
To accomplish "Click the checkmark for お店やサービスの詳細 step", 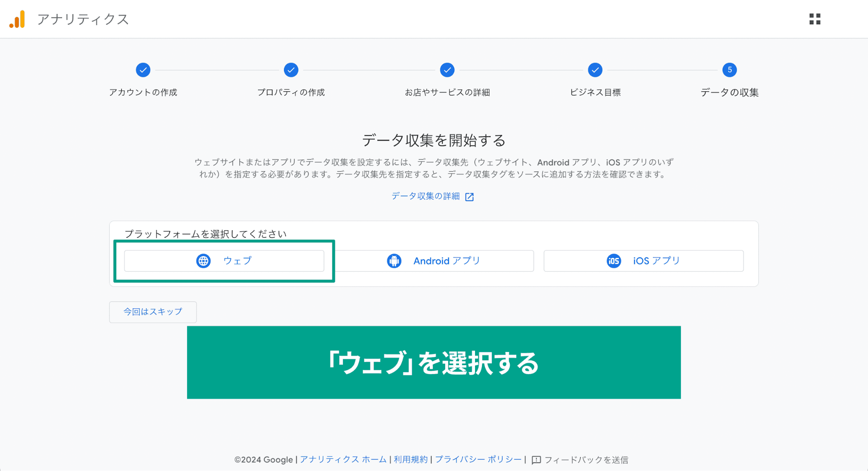I will (x=447, y=70).
